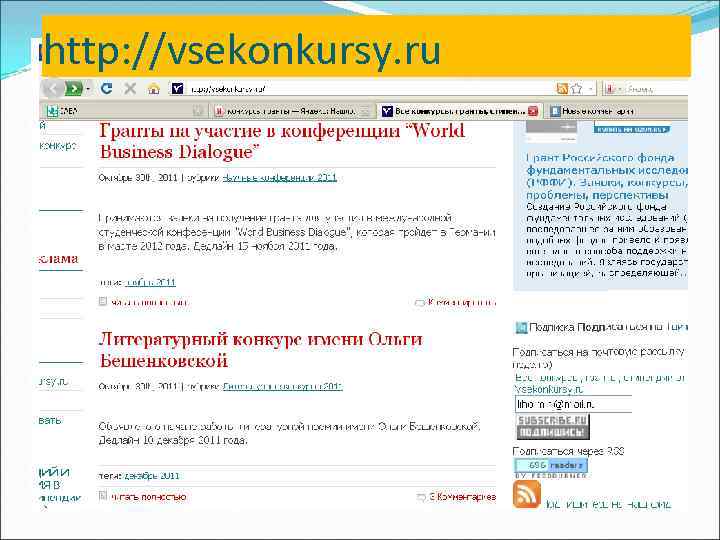720x540 pixels.
Task: Click the comments bubble icon of first post
Action: click(x=419, y=303)
